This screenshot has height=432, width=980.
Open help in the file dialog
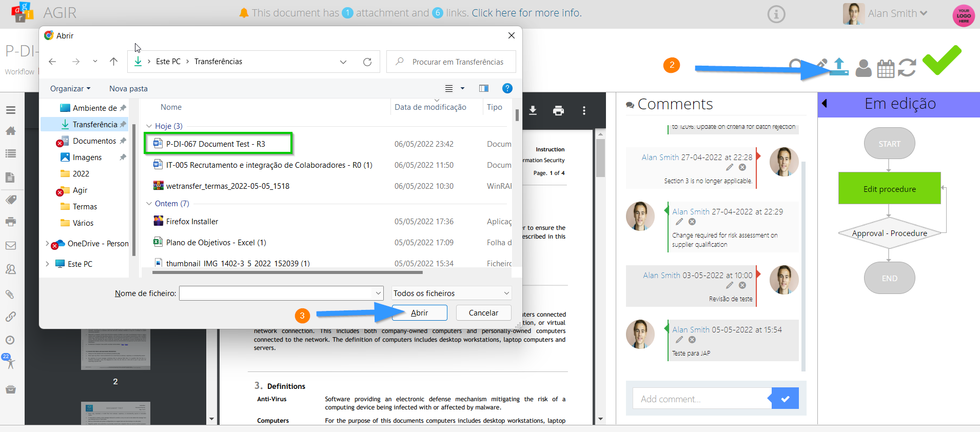507,88
